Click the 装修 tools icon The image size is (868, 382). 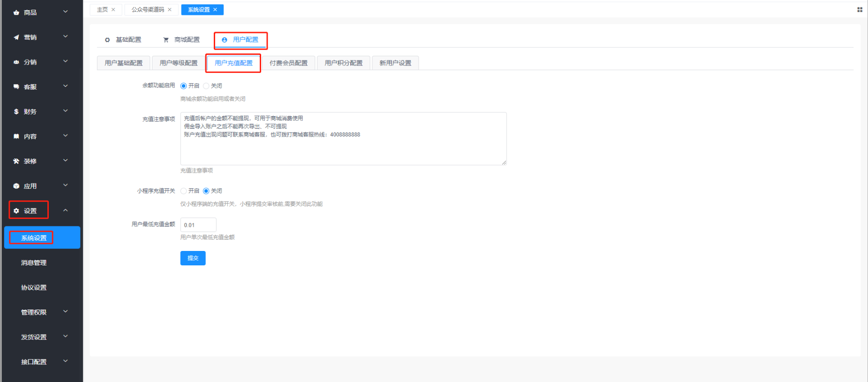(x=16, y=161)
